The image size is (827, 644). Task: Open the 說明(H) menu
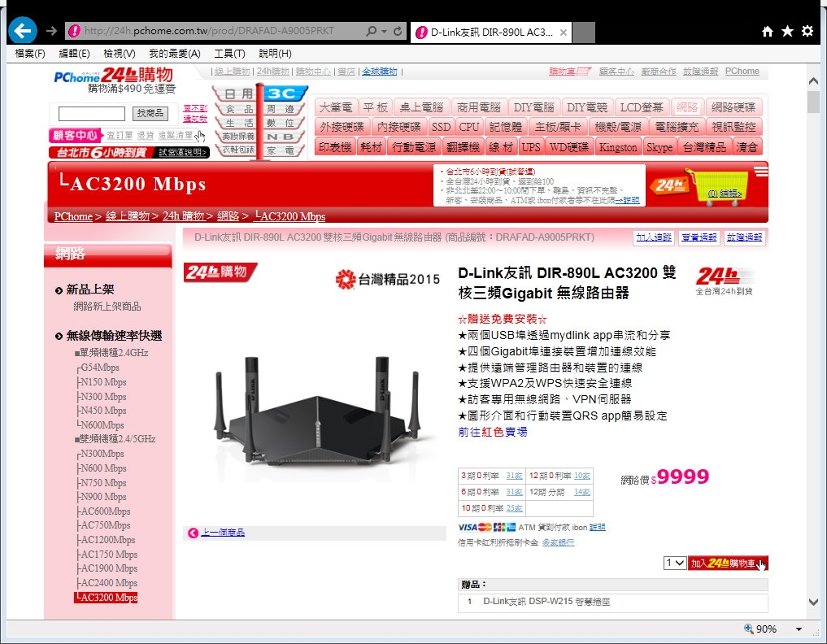click(x=275, y=54)
